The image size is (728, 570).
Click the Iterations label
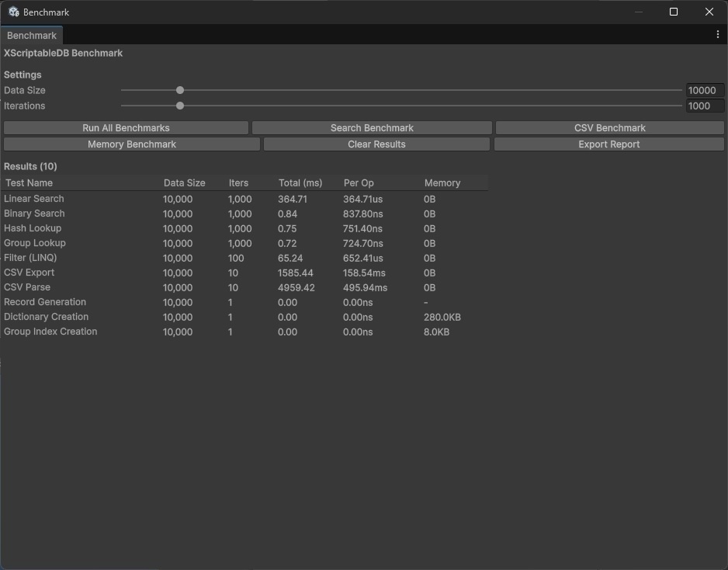pyautogui.click(x=25, y=106)
